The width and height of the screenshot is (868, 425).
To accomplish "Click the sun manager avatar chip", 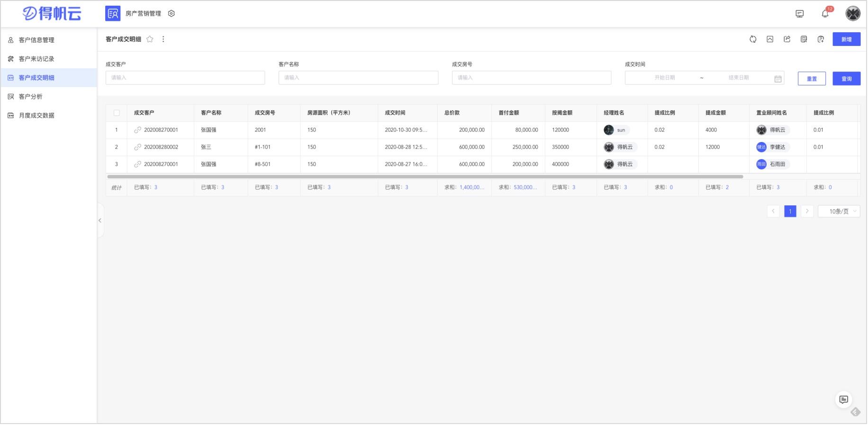I will click(x=616, y=130).
